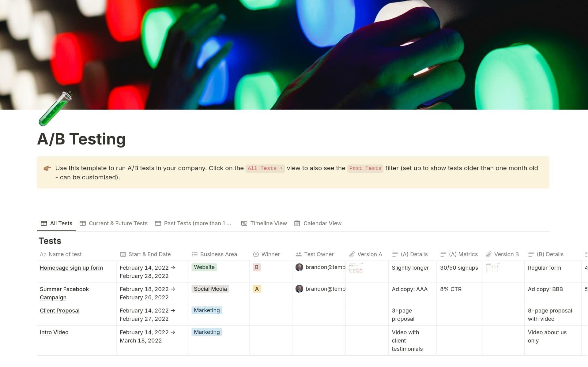The height and width of the screenshot is (367, 588).
Task: Click the Social Media tag
Action: click(x=210, y=289)
